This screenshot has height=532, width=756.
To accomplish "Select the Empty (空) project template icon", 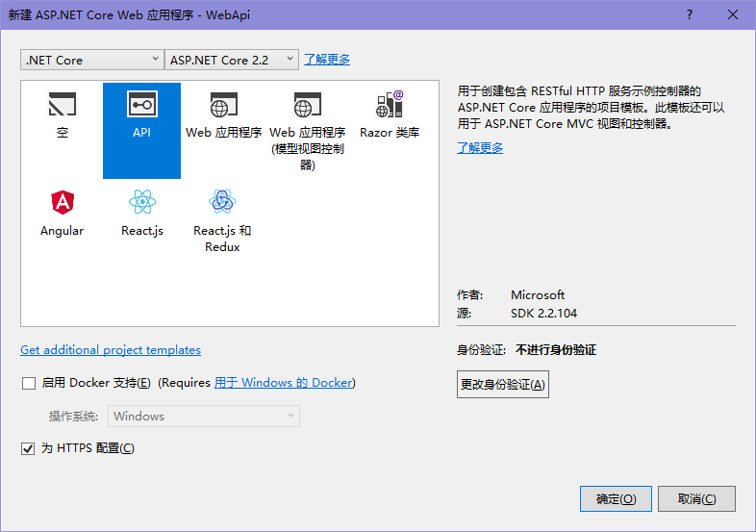I will click(x=63, y=104).
